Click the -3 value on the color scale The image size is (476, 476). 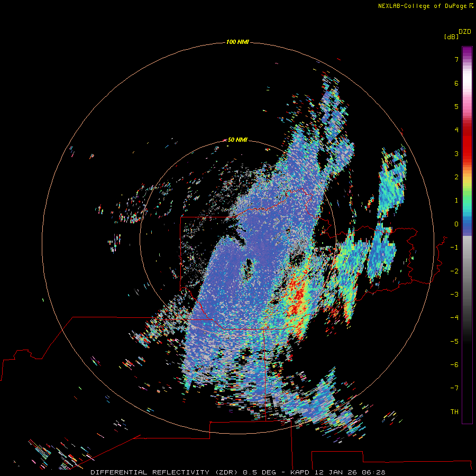[x=454, y=295]
